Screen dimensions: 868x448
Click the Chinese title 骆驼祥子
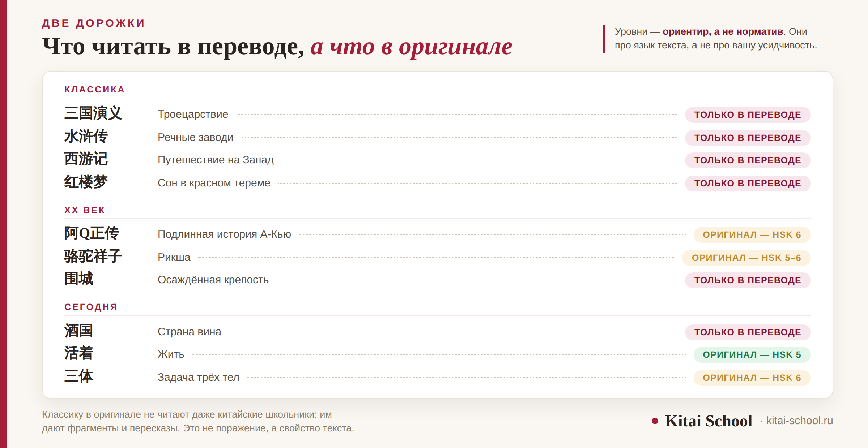click(x=93, y=257)
